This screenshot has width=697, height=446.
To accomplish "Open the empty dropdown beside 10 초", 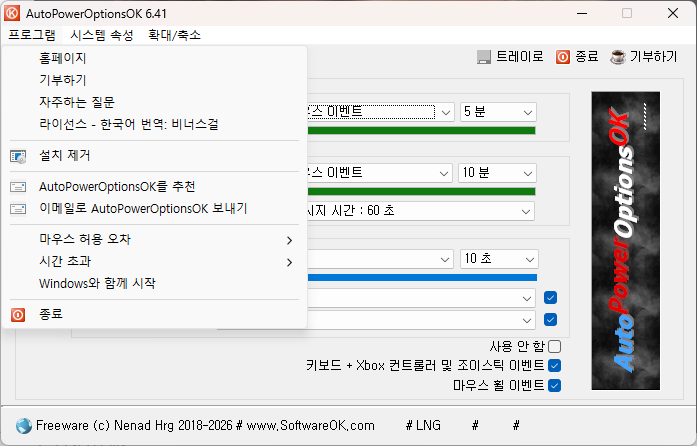I will pyautogui.click(x=381, y=259).
